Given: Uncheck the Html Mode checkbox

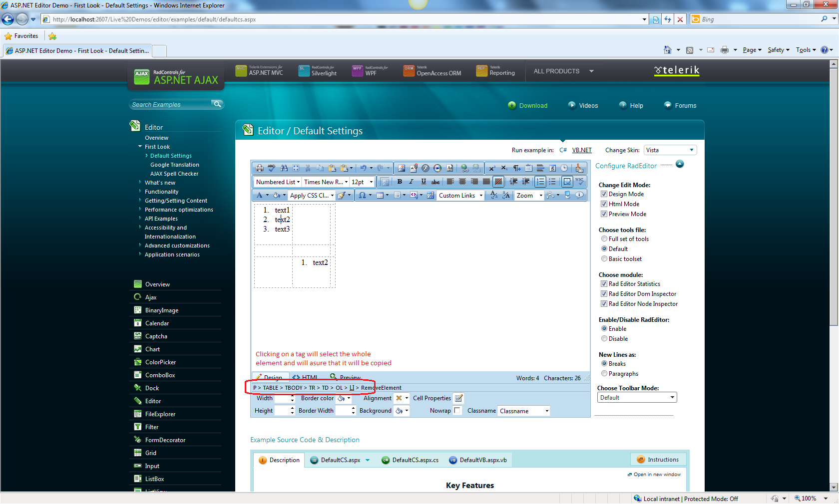Looking at the screenshot, I should [604, 204].
